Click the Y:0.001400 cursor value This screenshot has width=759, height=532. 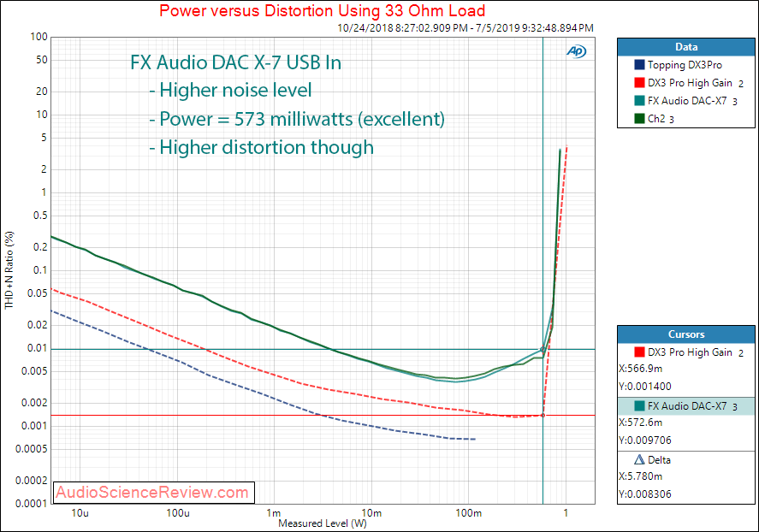pyautogui.click(x=644, y=387)
